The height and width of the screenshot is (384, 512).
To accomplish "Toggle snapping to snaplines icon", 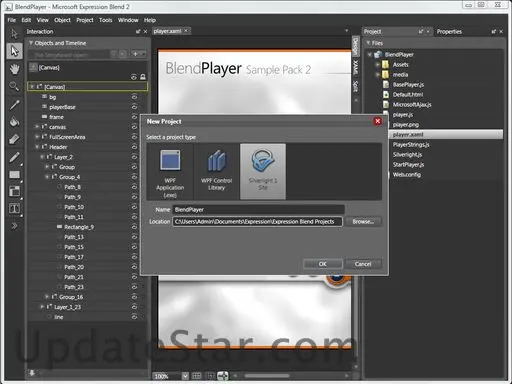I will point(223,376).
